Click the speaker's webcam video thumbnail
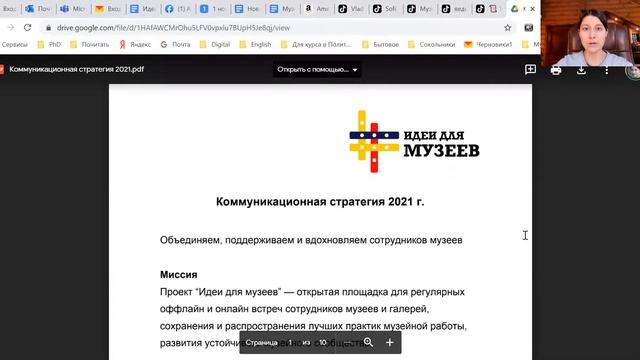640x360 pixels. (x=590, y=33)
